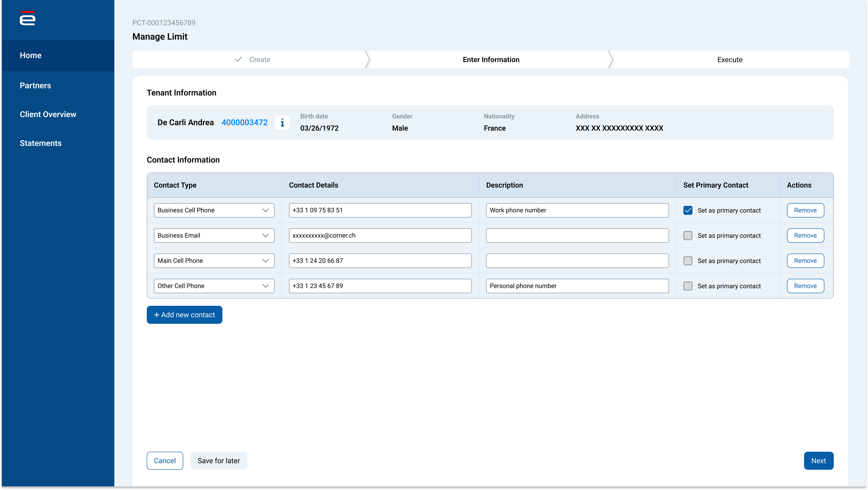Click Add new contact button

pos(184,315)
